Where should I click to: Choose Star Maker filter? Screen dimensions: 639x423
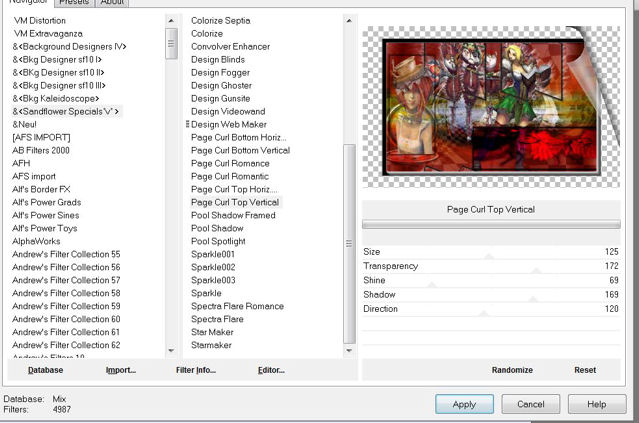(x=212, y=332)
